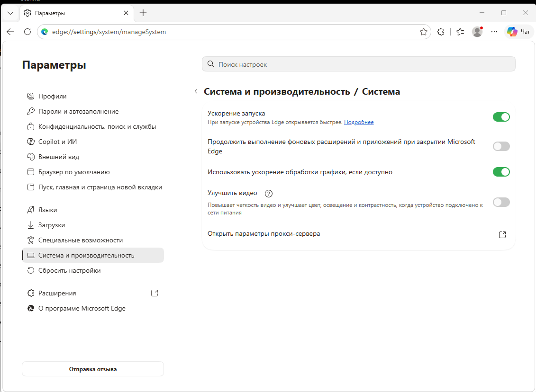Open the three-dots browser menu
This screenshot has width=536, height=392.
point(494,32)
